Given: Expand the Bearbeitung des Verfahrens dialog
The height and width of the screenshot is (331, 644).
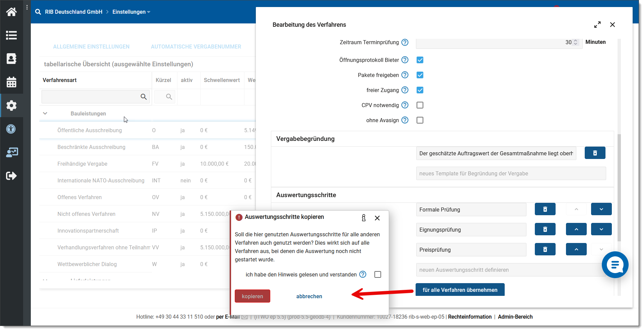Looking at the screenshot, I should [x=597, y=25].
